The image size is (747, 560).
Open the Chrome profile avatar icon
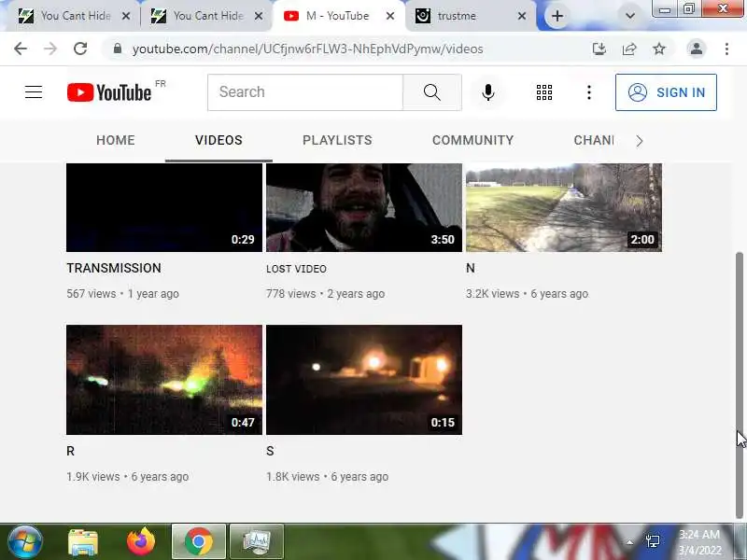click(696, 49)
